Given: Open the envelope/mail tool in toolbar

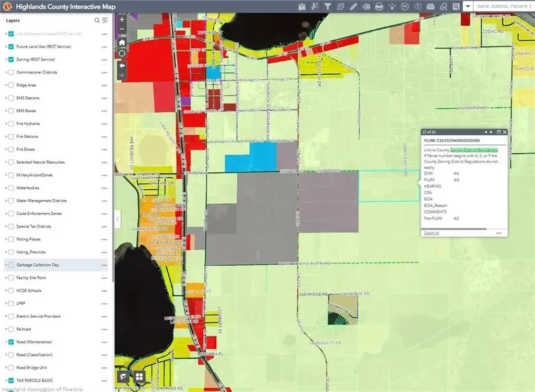Looking at the screenshot, I should 431,6.
